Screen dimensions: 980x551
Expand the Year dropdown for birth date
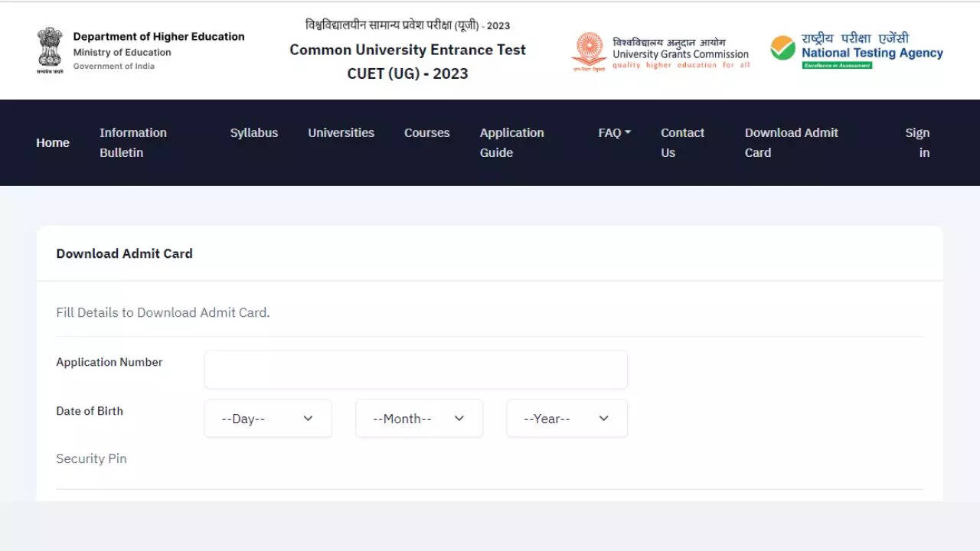(567, 419)
